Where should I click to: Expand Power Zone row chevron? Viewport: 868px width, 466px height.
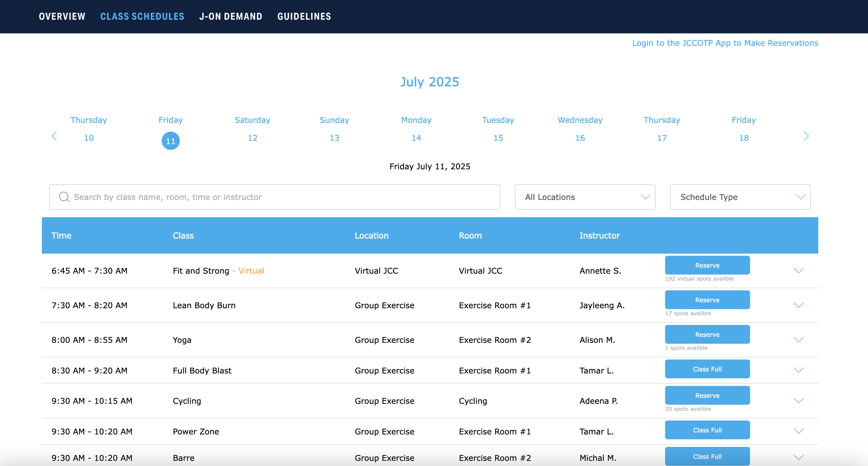click(x=798, y=431)
